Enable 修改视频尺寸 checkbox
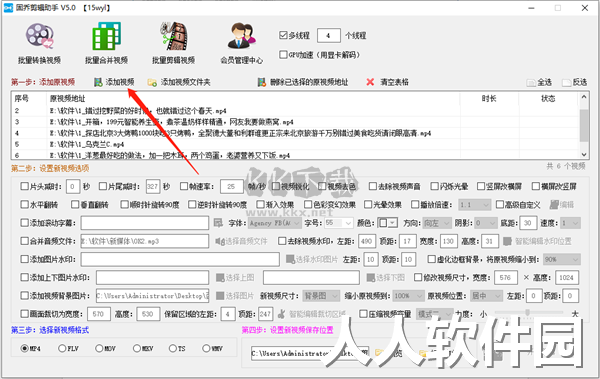This screenshot has width=600, height=379. [418, 277]
